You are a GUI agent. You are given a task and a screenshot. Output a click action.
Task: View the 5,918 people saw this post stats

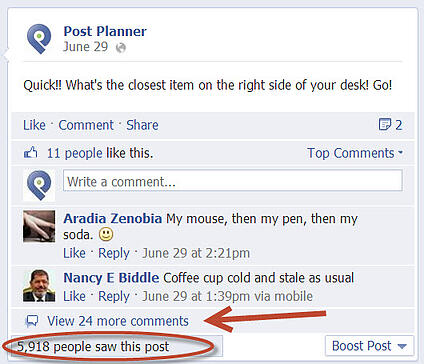click(93, 347)
